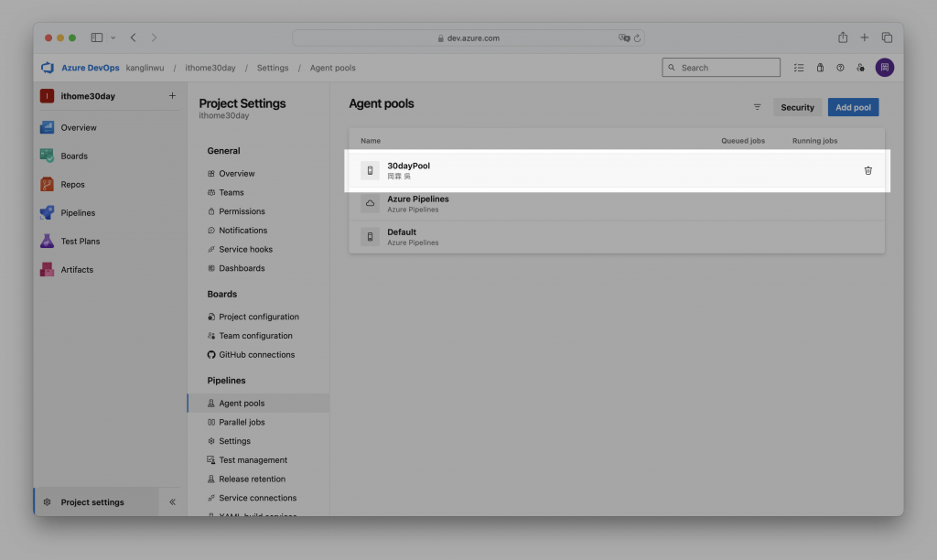The height and width of the screenshot is (560, 937).
Task: Open the work items list icon in header
Action: pos(799,68)
